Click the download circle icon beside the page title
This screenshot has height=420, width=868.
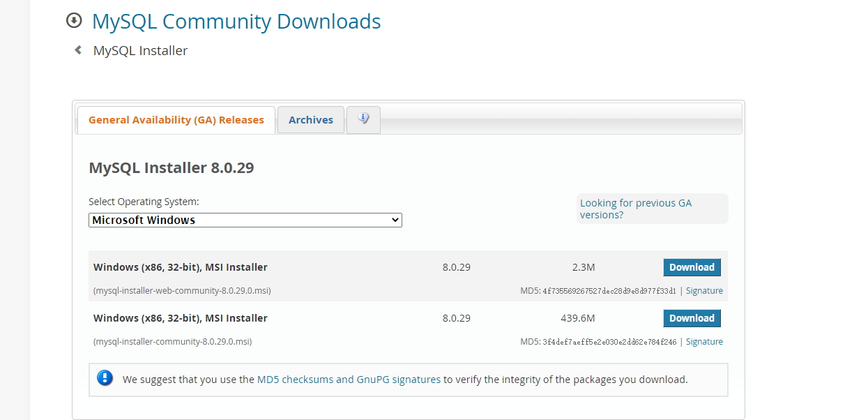(x=74, y=21)
